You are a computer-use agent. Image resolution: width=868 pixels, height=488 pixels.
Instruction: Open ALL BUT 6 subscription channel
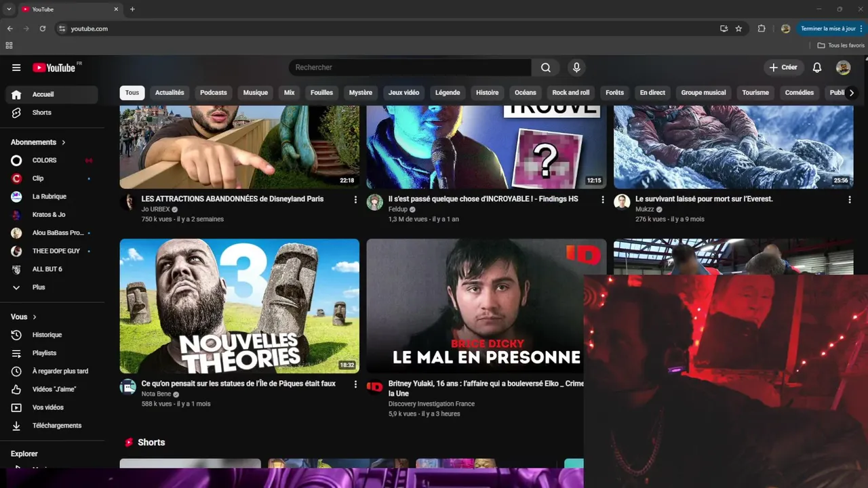point(52,270)
